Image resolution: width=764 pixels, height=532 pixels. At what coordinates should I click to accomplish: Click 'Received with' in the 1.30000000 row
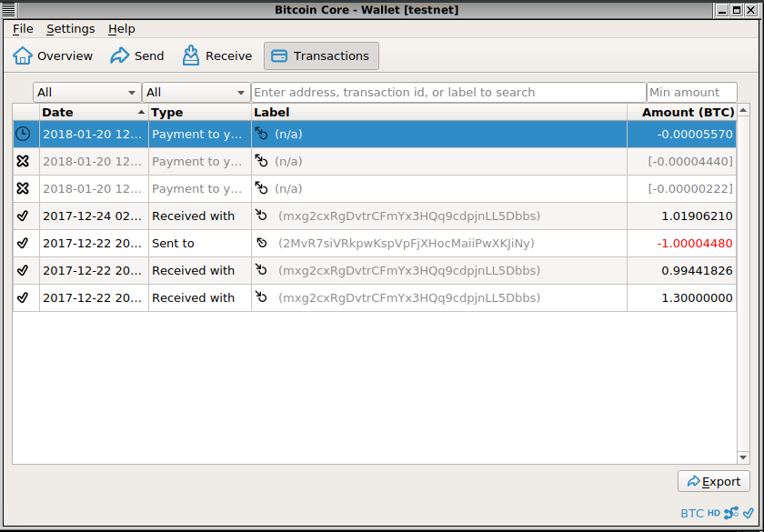[x=193, y=297]
